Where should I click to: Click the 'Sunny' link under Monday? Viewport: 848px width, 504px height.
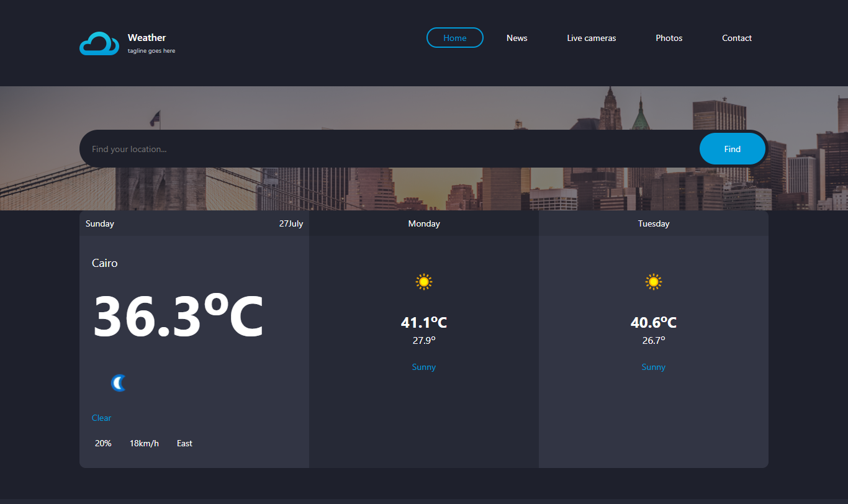point(424,367)
